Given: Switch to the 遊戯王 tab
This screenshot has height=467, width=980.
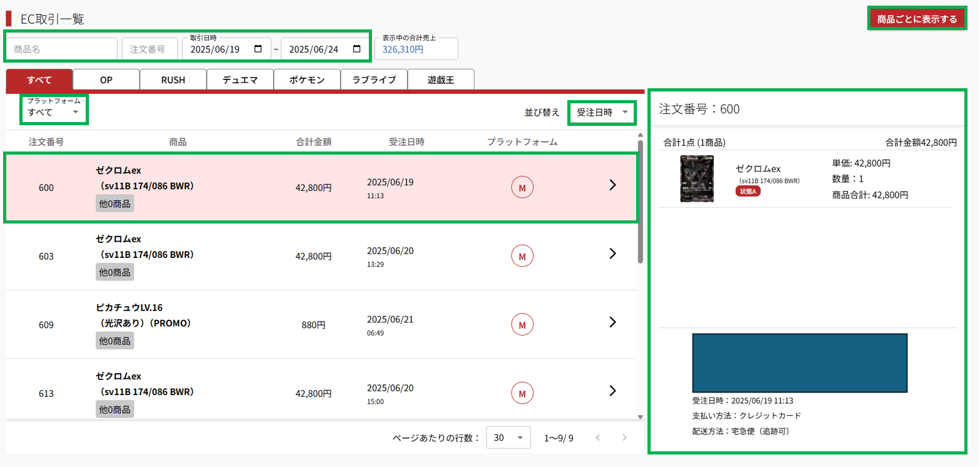Looking at the screenshot, I should point(440,80).
